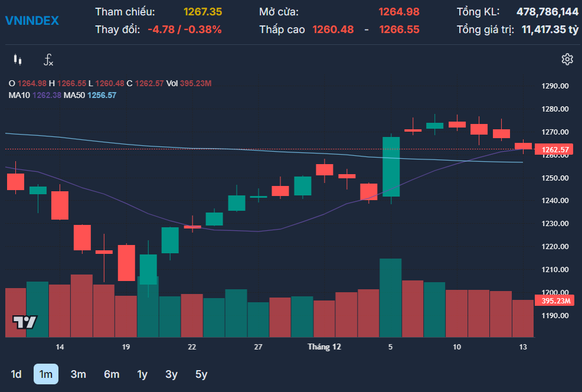Change range to 3y

tap(171, 374)
